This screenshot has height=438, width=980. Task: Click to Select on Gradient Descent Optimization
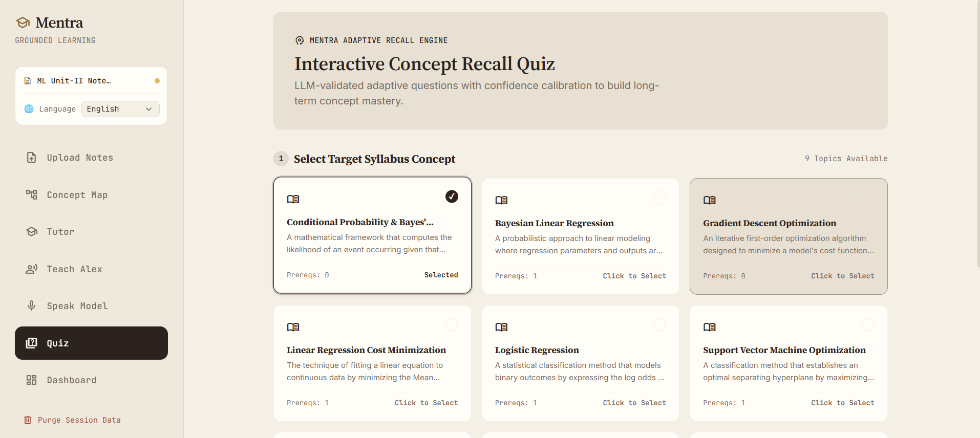pyautogui.click(x=842, y=276)
